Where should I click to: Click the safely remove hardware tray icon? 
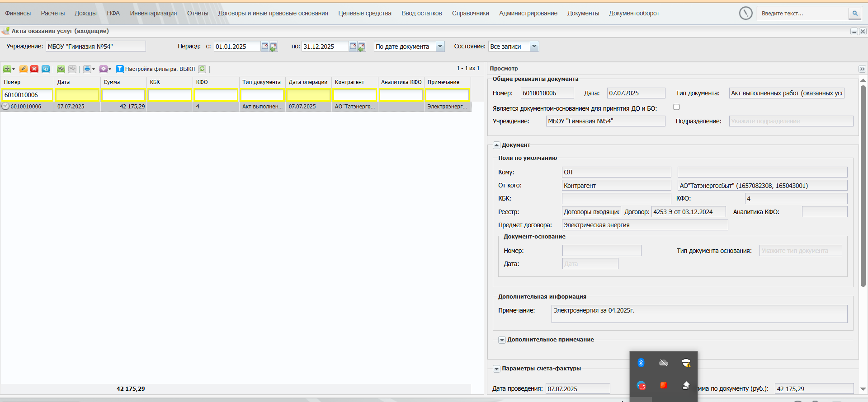coord(686,385)
